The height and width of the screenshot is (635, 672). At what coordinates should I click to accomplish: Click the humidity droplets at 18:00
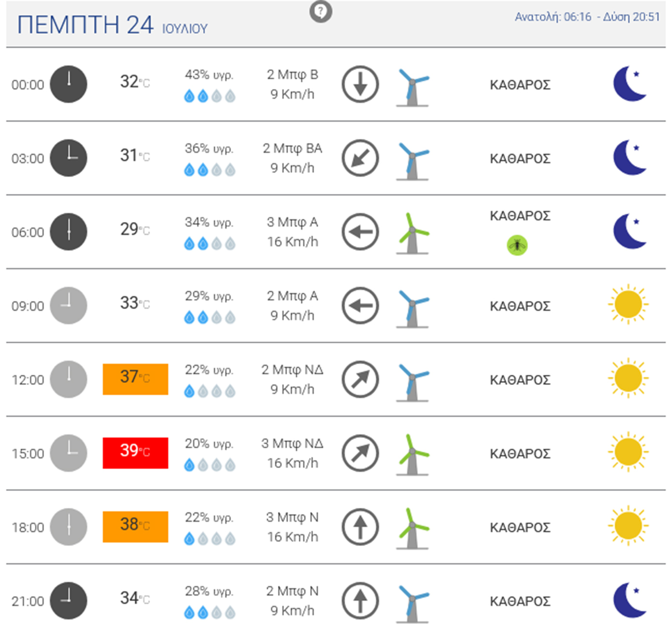click(x=210, y=538)
